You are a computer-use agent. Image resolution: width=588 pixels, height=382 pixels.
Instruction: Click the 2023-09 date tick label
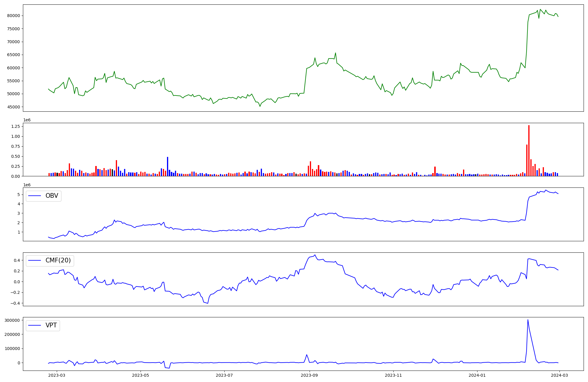click(309, 375)
